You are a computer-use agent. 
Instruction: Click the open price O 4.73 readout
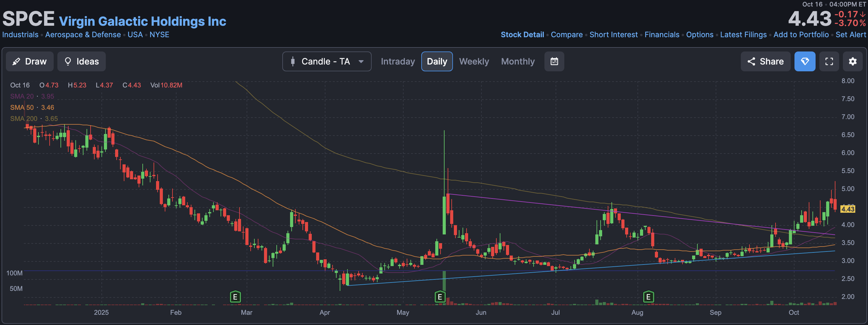tap(49, 85)
